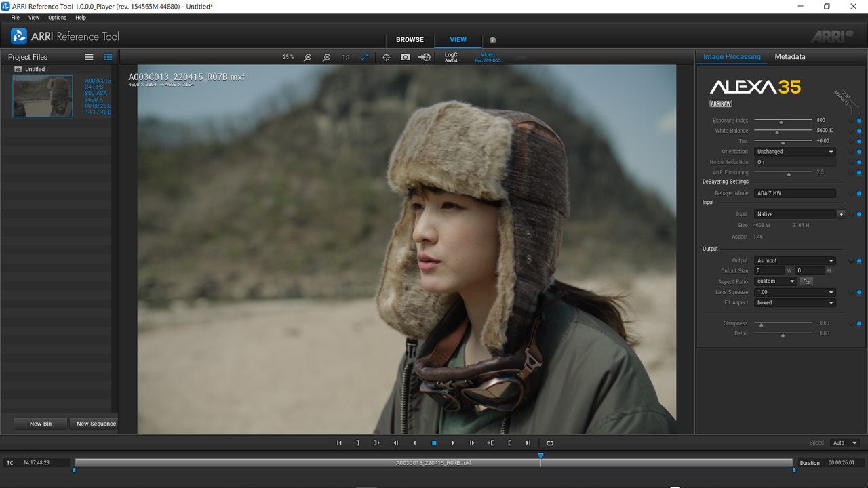Toggle the aspect ratio lock button
The height and width of the screenshot is (488, 868).
click(x=806, y=281)
